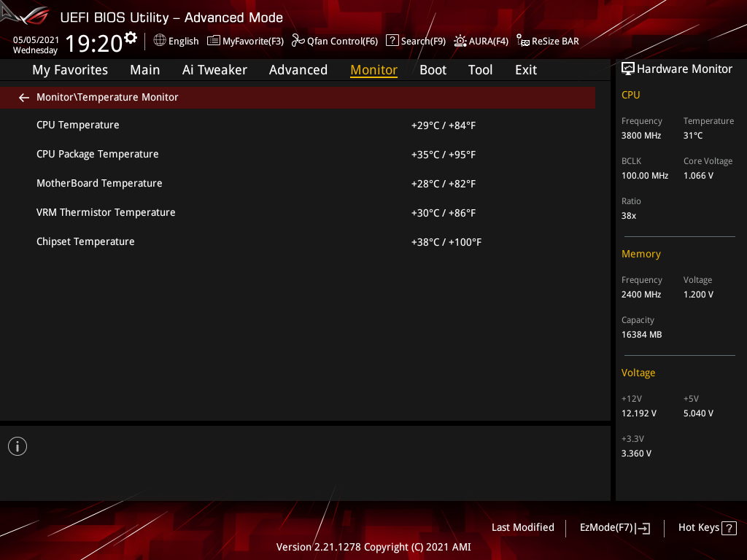Open the Ai Tweaker tab
This screenshot has height=560, width=747.
(214, 70)
